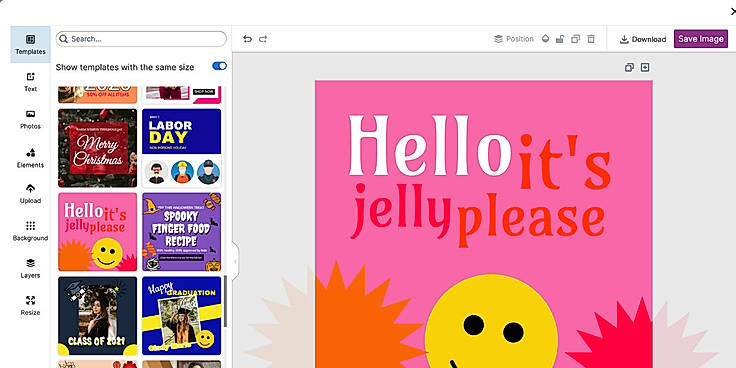Select the Merry Christmas template
The height and width of the screenshot is (368, 736).
coord(98,148)
